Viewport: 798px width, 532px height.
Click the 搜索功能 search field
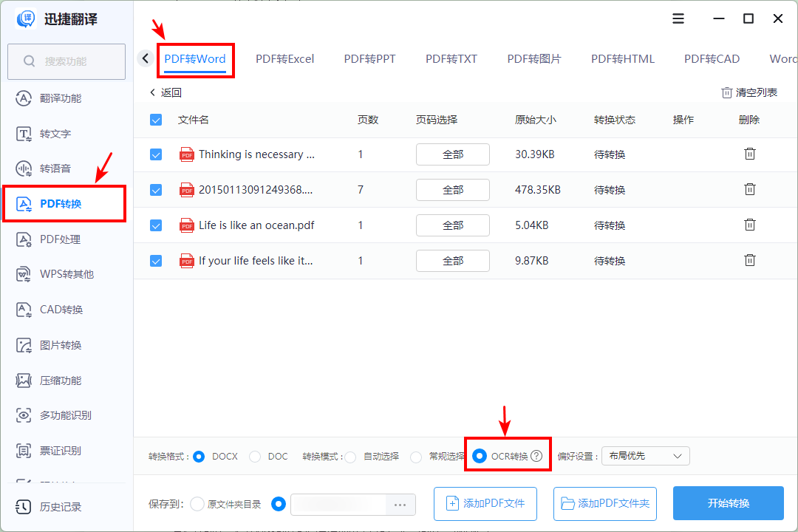click(66, 61)
